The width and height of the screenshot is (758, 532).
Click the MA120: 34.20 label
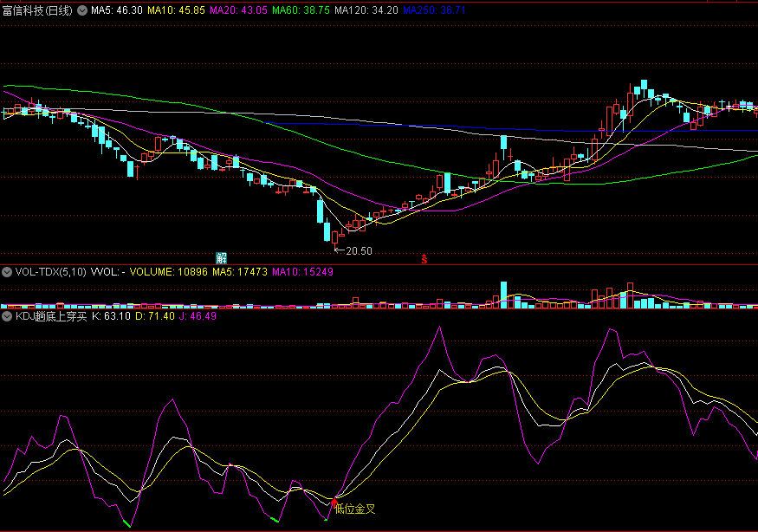click(x=366, y=10)
